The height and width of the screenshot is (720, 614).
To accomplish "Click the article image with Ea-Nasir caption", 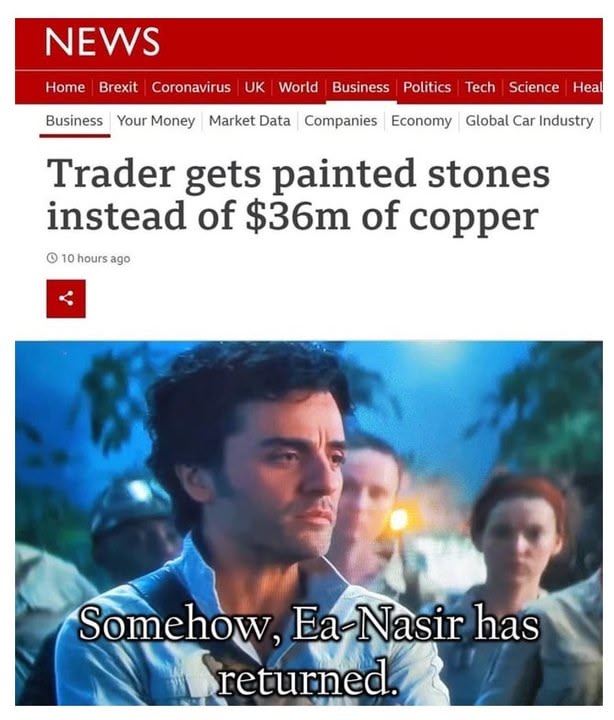I will tap(309, 523).
